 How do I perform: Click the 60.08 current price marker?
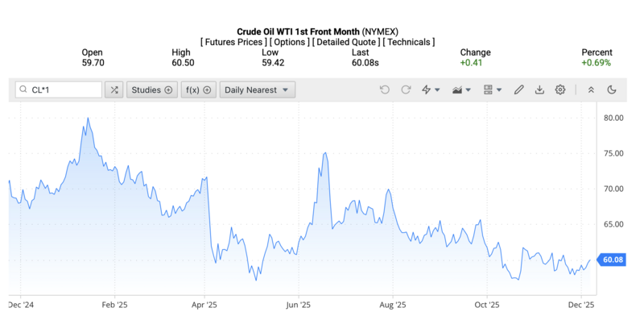612,260
